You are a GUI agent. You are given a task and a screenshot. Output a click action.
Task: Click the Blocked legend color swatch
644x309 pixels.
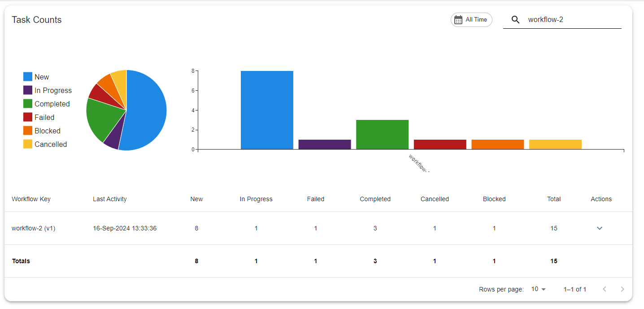click(x=28, y=131)
